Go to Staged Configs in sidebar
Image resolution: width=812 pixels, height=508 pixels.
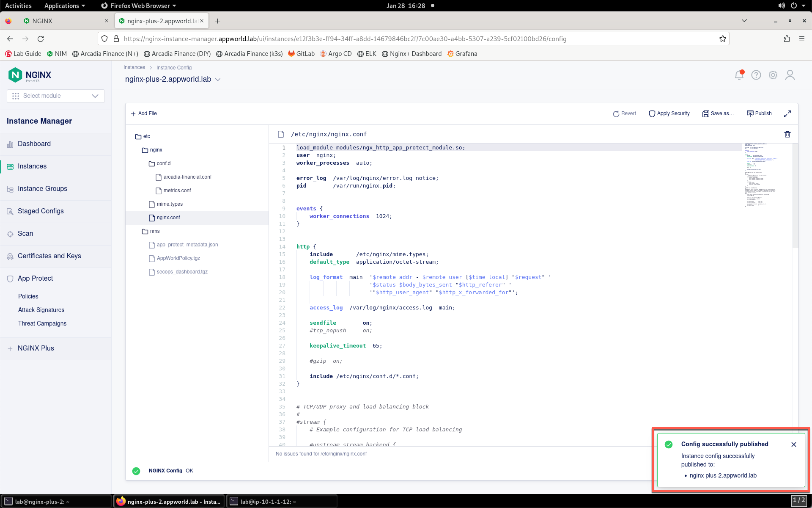41,211
